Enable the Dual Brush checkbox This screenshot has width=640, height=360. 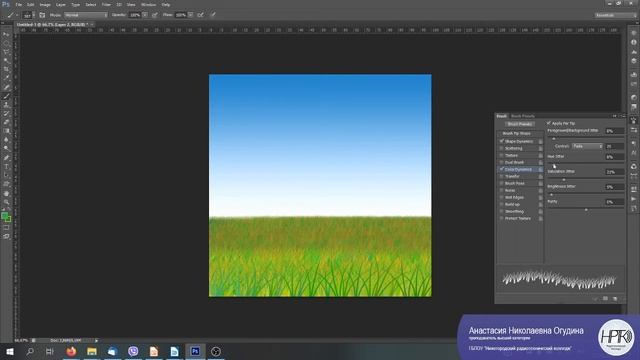tap(501, 162)
